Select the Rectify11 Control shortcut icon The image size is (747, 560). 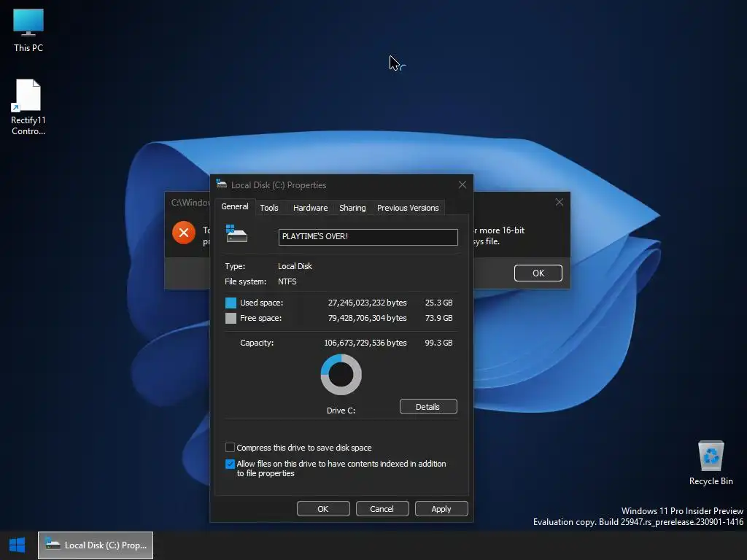point(28,107)
